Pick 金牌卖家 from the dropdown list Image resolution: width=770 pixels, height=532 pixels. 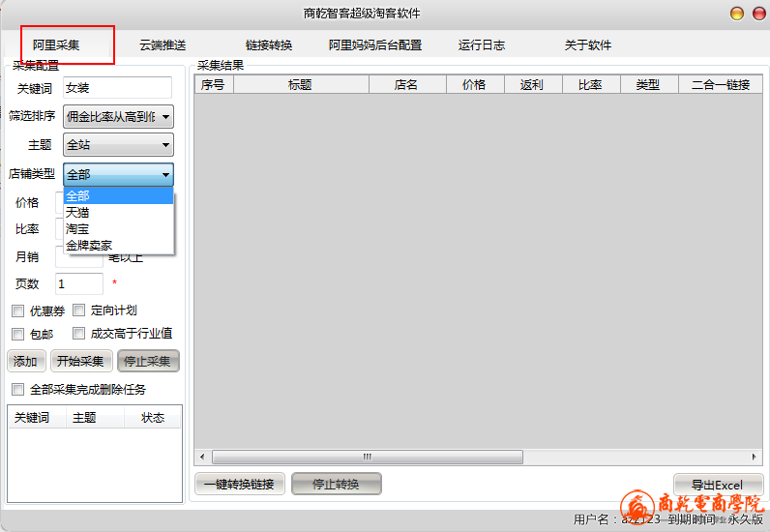click(118, 245)
